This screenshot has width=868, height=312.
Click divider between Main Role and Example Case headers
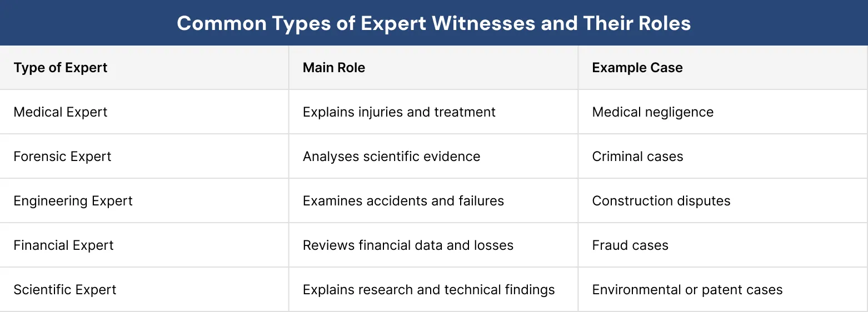578,68
